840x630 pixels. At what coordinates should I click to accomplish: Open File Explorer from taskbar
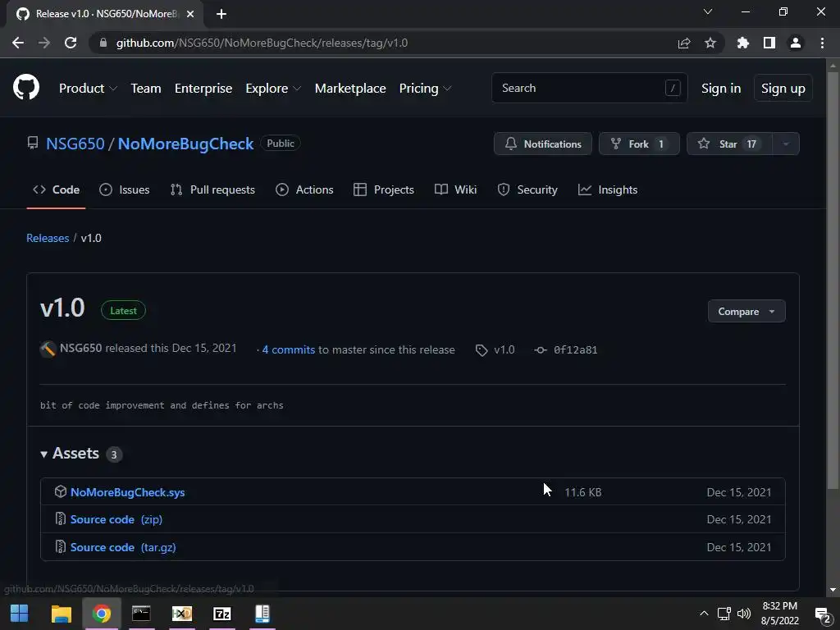tap(61, 614)
